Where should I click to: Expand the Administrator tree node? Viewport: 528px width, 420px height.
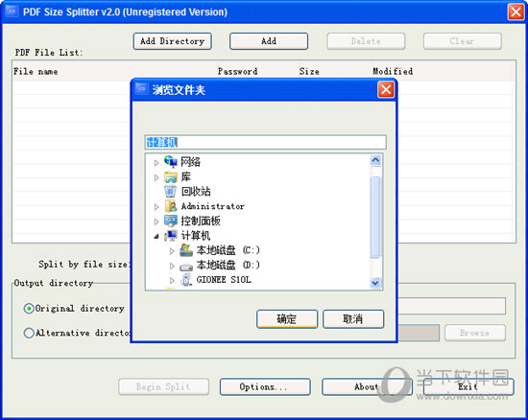pos(156,207)
